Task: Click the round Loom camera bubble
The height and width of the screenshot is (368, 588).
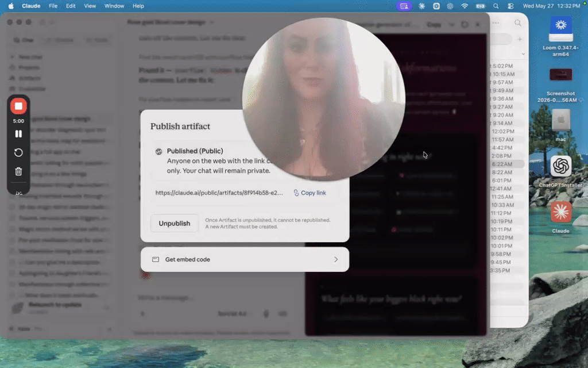Action: click(324, 99)
